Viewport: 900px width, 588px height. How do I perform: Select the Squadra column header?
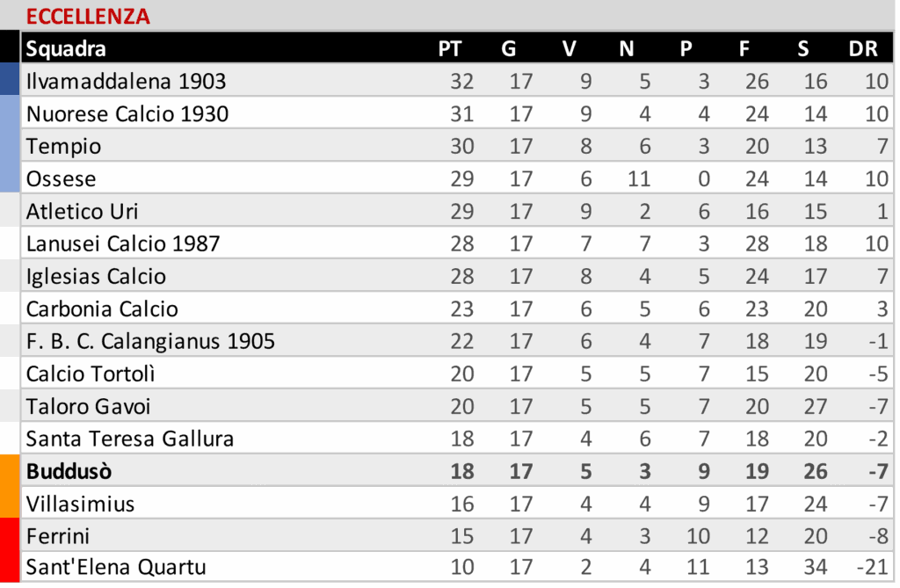(66, 49)
